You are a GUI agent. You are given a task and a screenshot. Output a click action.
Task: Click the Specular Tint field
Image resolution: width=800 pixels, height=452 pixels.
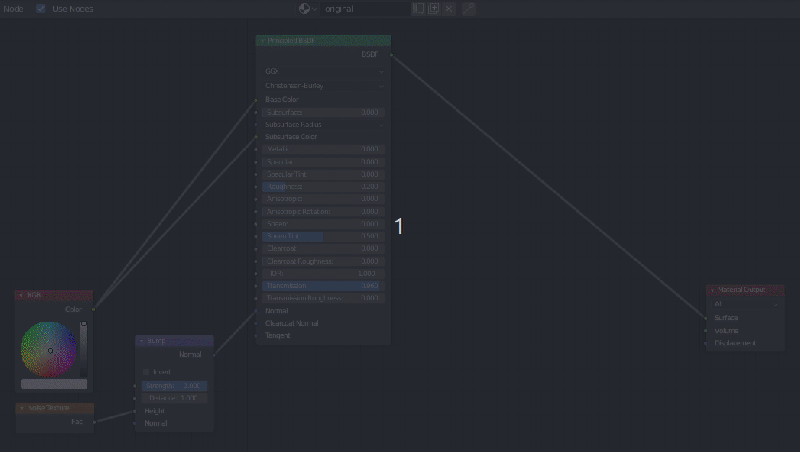(x=323, y=174)
